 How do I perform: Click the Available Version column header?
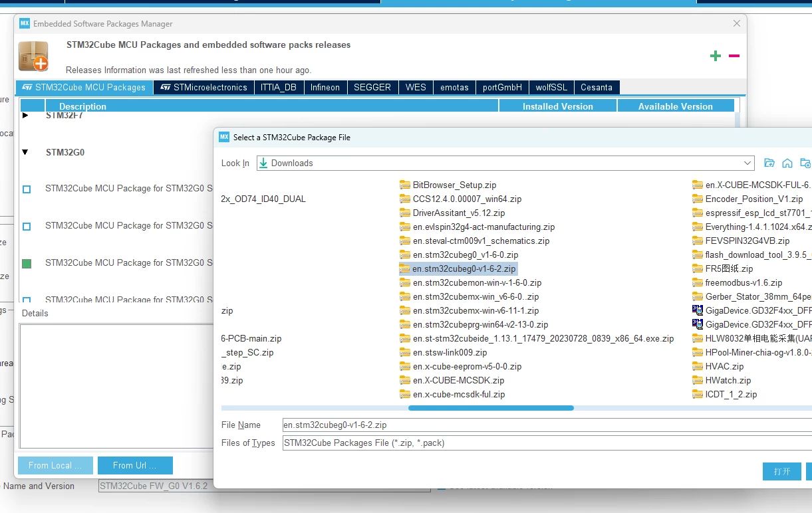tap(676, 106)
